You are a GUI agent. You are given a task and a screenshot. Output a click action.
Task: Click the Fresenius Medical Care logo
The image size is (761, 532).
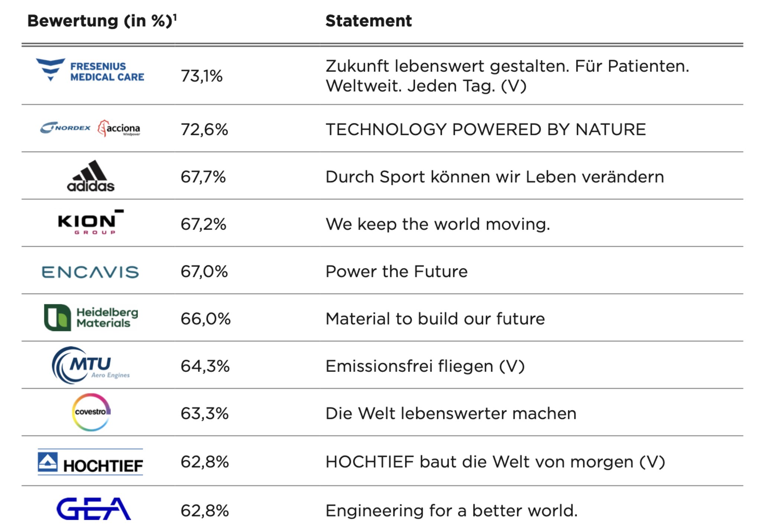point(90,70)
